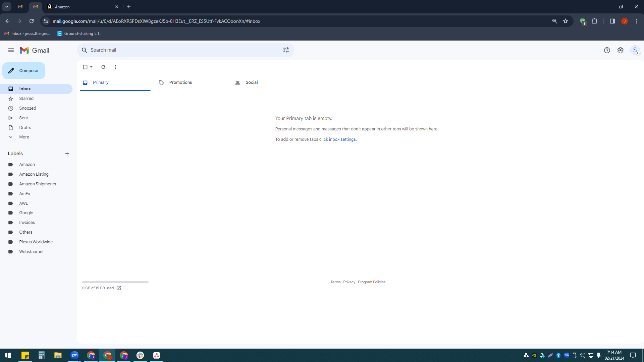The image size is (644, 362).
Task: Tick the select all checkbox
Action: pos(85,67)
